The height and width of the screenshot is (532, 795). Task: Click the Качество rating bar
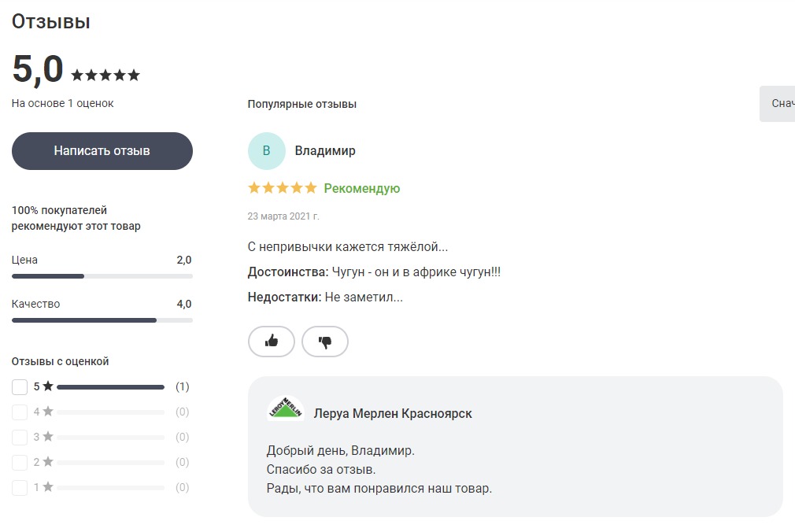click(102, 320)
